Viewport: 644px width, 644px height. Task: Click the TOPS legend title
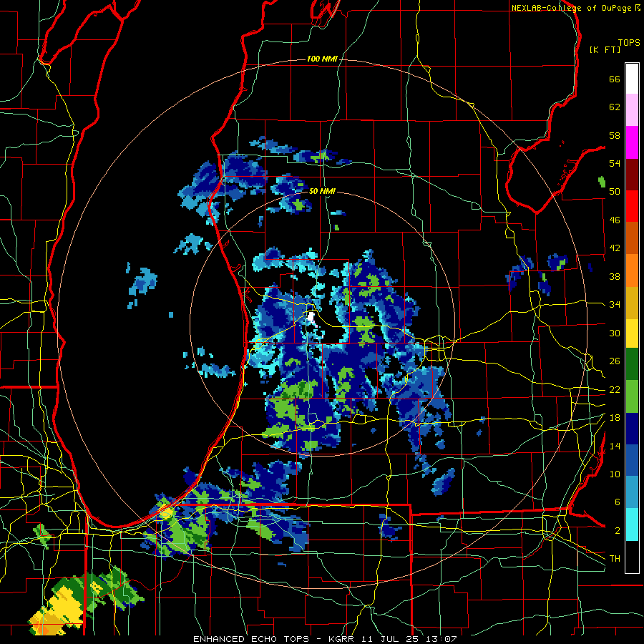click(x=629, y=42)
